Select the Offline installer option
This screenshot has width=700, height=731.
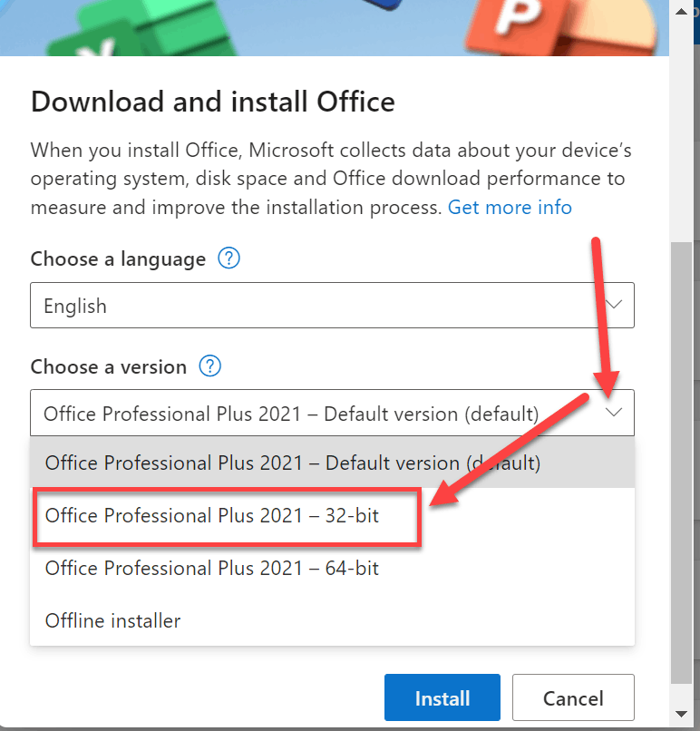(332, 620)
